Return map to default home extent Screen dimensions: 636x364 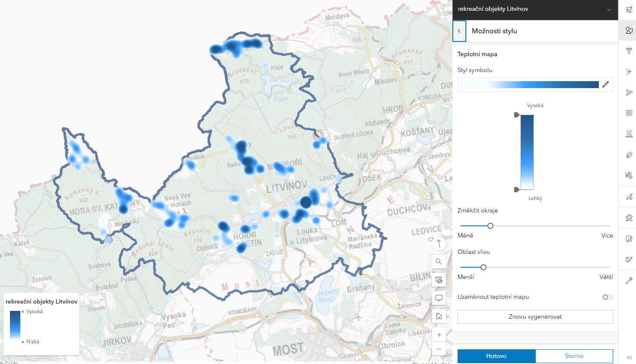click(439, 316)
